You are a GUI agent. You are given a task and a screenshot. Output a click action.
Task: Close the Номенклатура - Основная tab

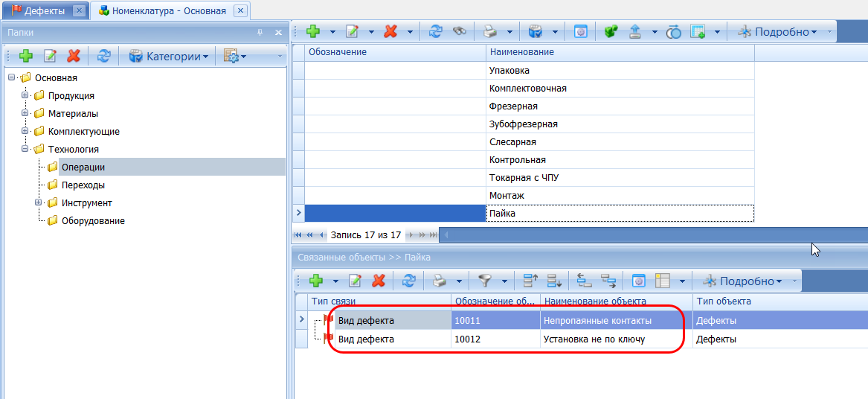[x=240, y=10]
